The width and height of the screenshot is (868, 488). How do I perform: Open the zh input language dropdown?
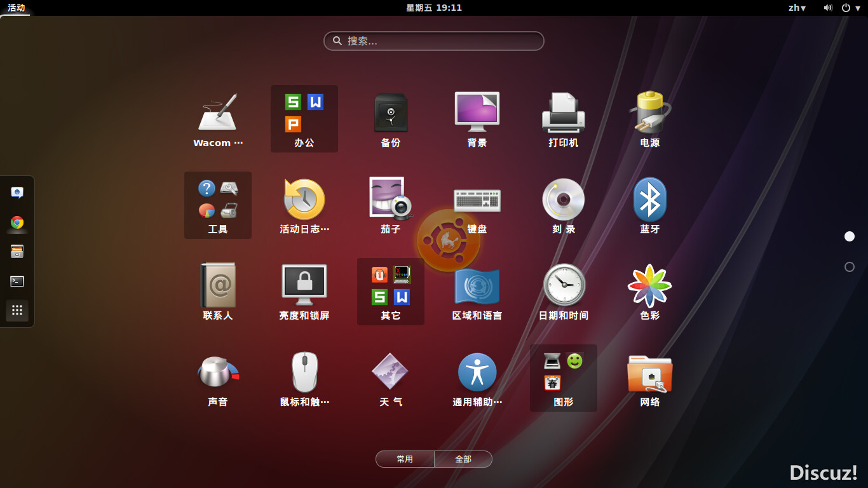[797, 8]
